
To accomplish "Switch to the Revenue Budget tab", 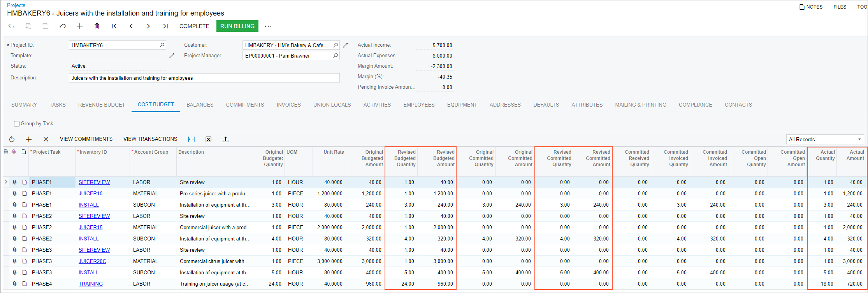I will point(102,105).
